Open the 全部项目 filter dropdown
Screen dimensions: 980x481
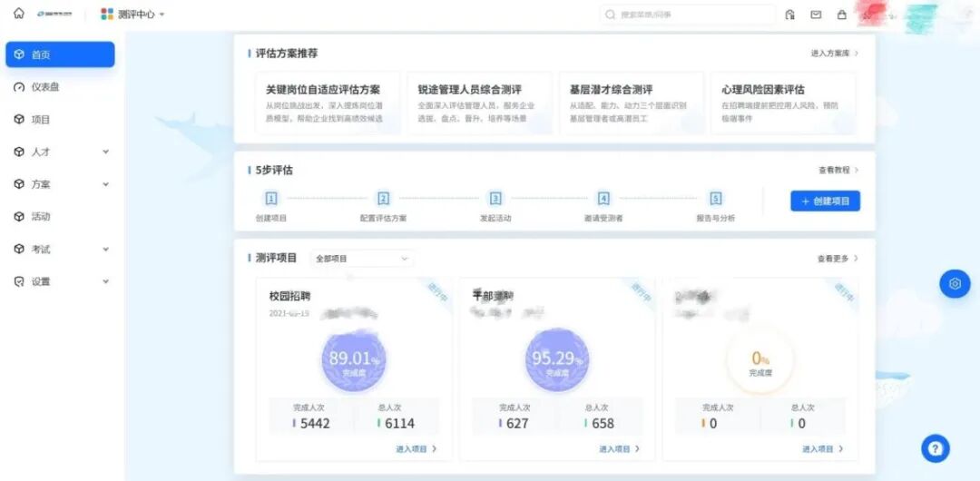point(361,259)
